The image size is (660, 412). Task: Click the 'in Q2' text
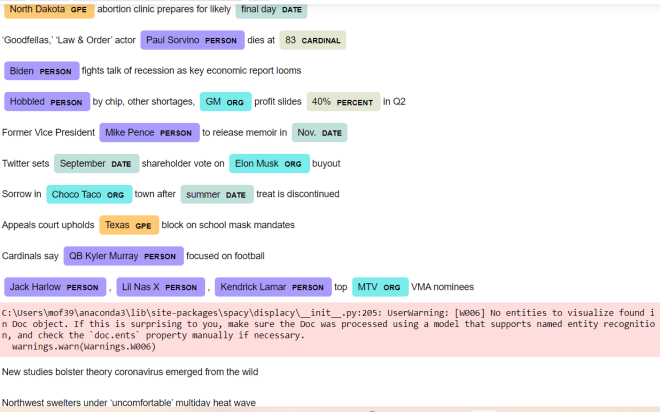click(x=394, y=101)
